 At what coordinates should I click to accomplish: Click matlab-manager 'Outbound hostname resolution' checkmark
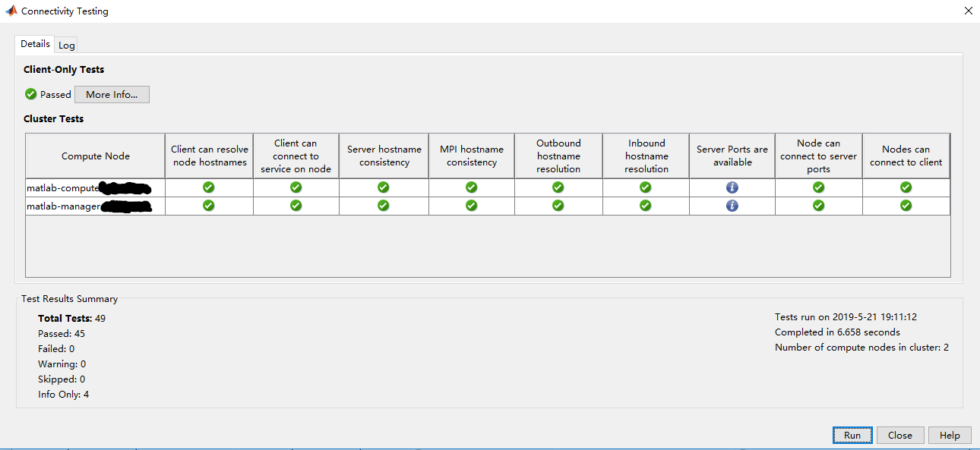coord(558,206)
